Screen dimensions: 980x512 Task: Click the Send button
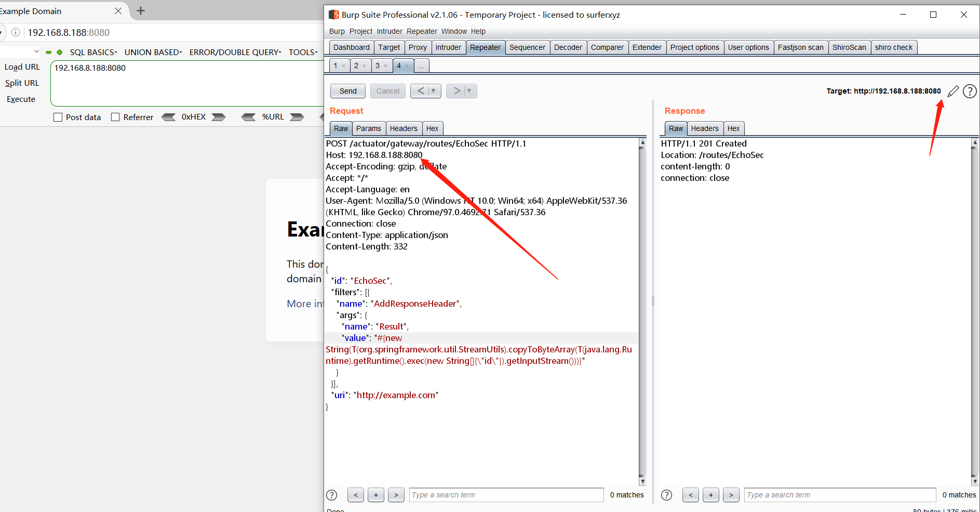point(348,91)
